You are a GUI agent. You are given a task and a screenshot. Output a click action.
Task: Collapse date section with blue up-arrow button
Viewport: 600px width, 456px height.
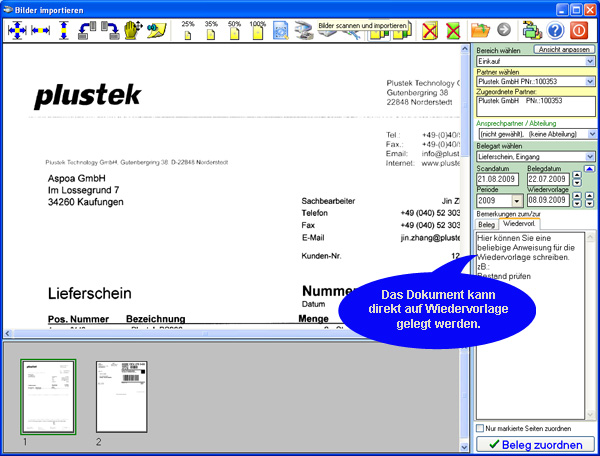point(589,168)
